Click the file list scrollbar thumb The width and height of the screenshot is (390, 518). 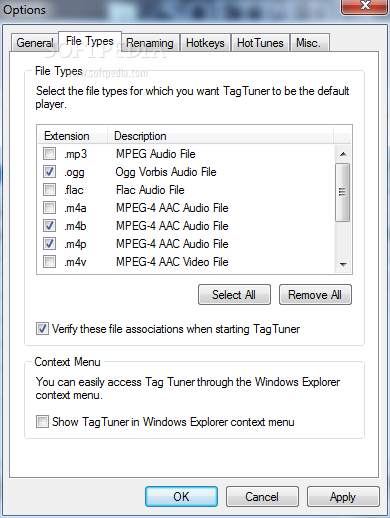(x=343, y=192)
